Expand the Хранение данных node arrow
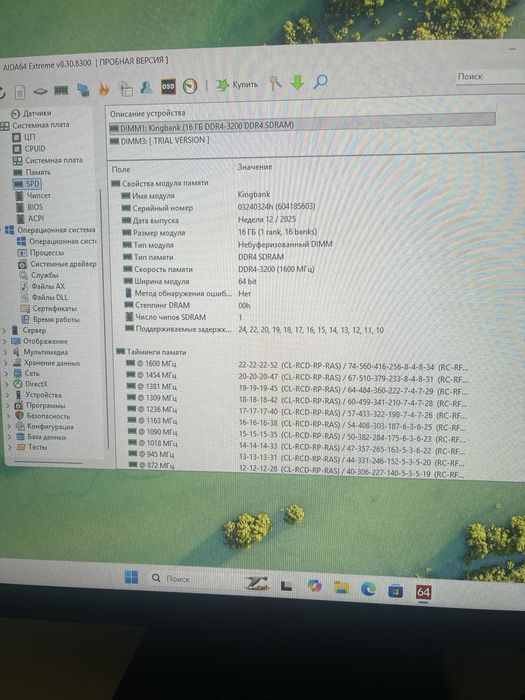This screenshot has height=700, width=525. click(6, 363)
